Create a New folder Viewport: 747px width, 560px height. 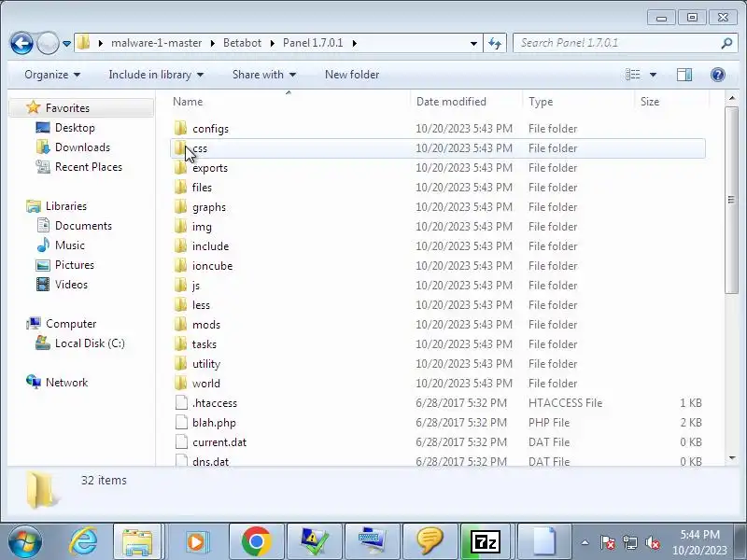click(x=352, y=75)
